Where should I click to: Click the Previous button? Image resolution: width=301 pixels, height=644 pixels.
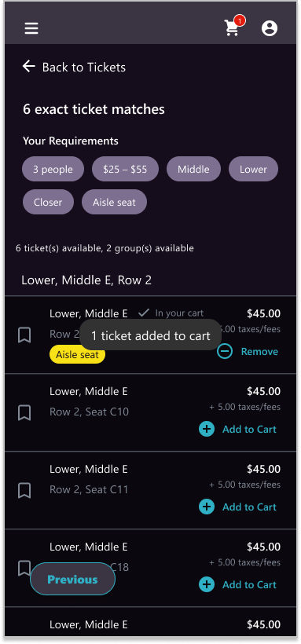coord(73,579)
